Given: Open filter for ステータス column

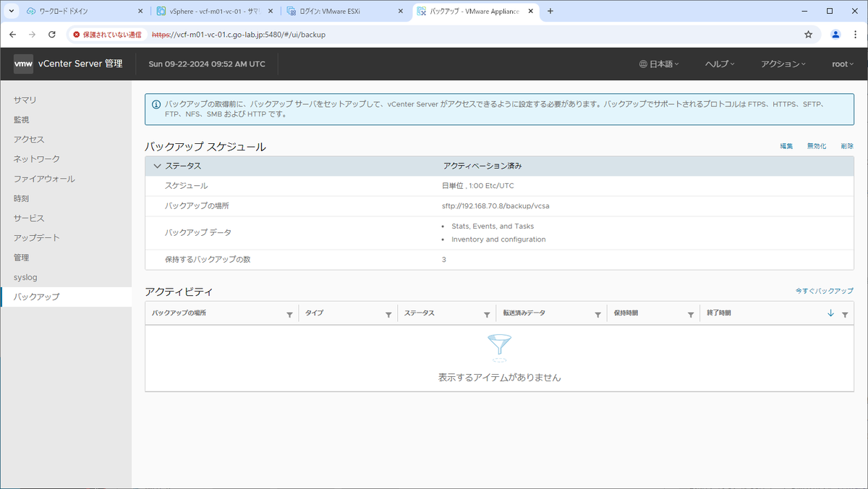Looking at the screenshot, I should point(488,315).
